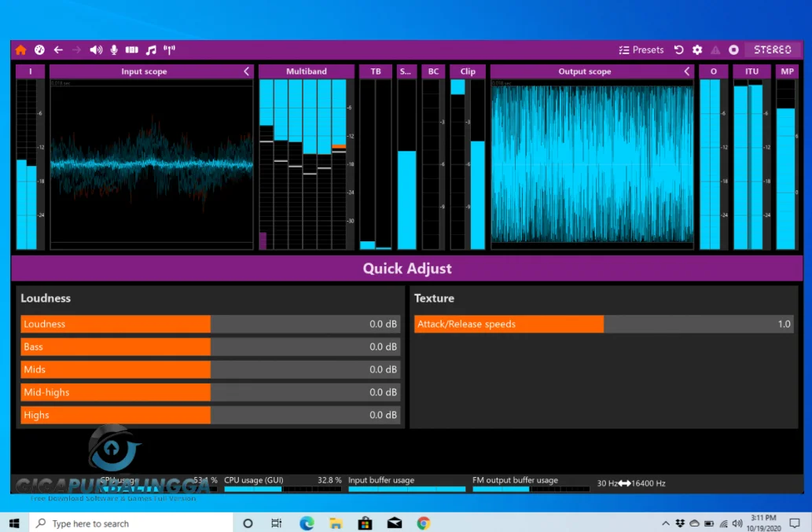Launch Microsoft Edge from taskbar
Viewport: 812px width, 532px height.
pos(307,523)
